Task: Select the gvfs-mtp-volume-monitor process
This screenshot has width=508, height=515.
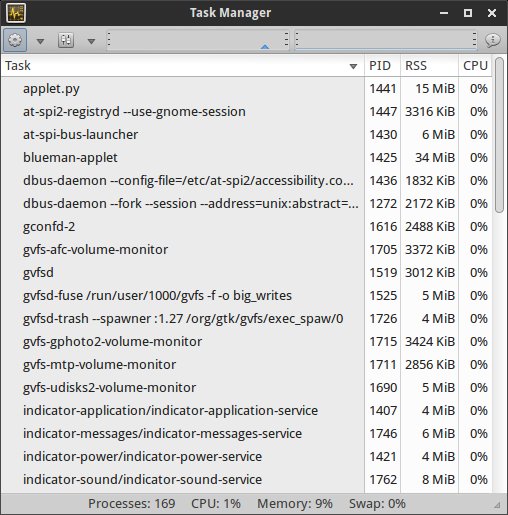Action: [247, 365]
